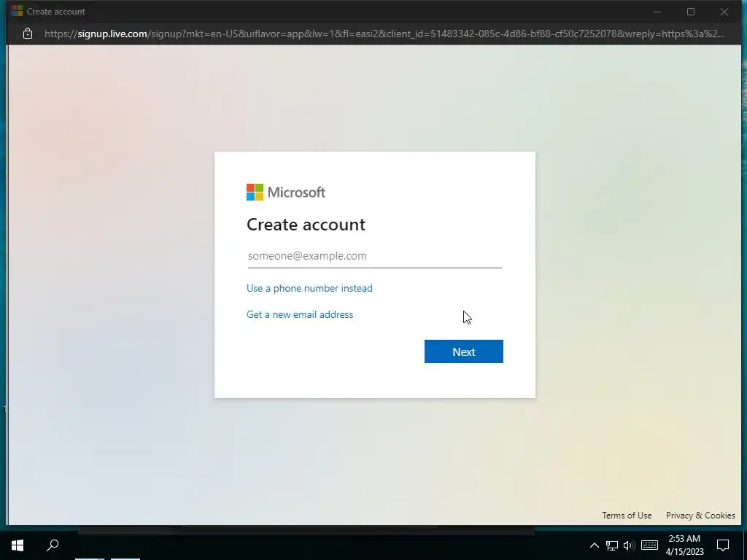Screen dimensions: 747x560
Task: Minimize the Create account window
Action: (657, 12)
